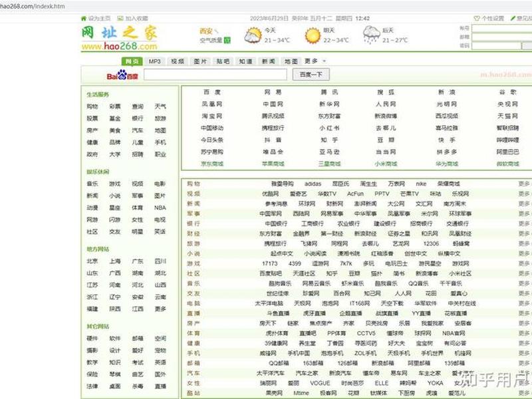Switch to the 地图 search tab
The width and height of the screenshot is (532, 399).
291,61
